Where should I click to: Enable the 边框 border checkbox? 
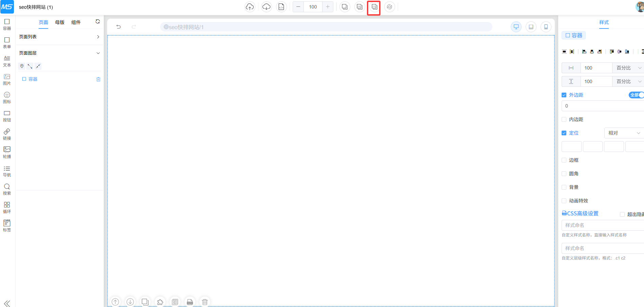click(x=564, y=160)
